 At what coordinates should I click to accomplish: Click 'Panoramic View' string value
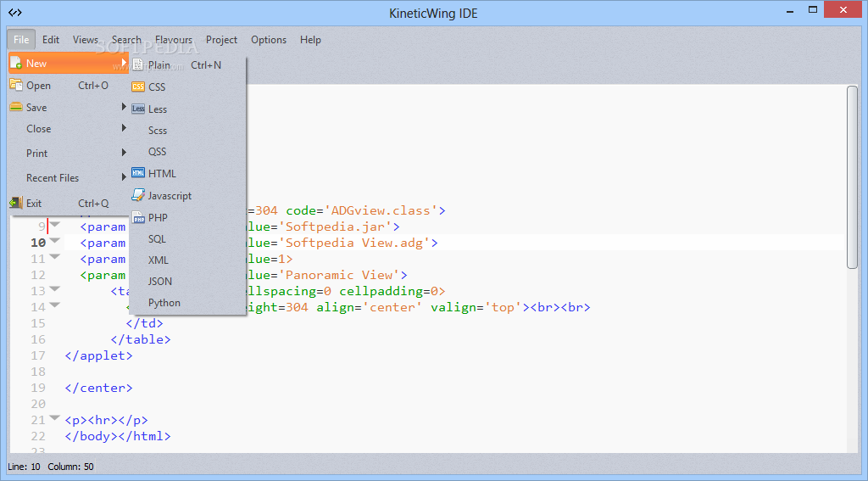point(339,275)
